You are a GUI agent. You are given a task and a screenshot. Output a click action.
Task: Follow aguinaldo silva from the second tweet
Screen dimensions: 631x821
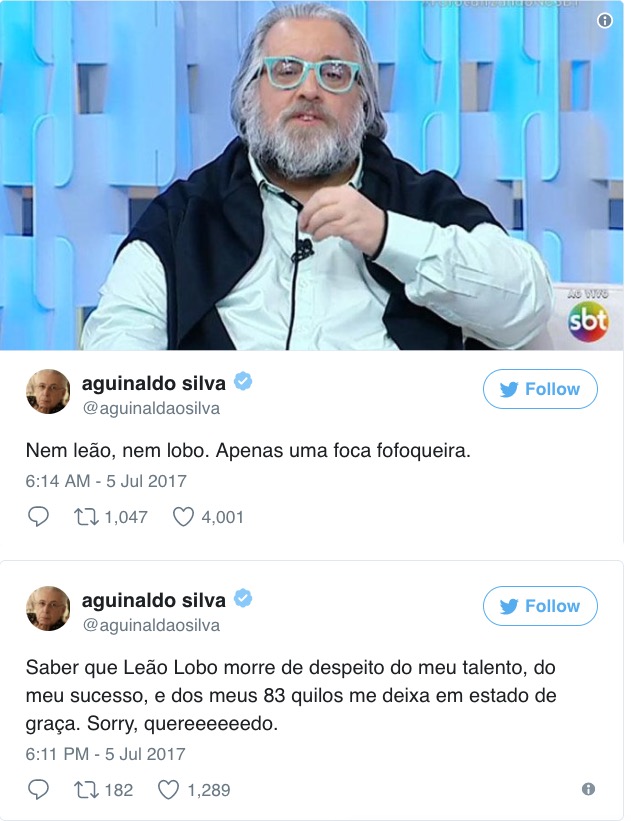[540, 606]
